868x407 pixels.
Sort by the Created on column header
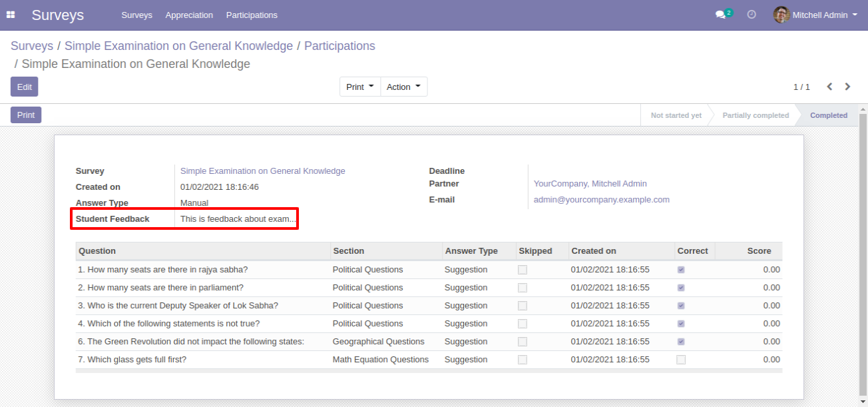pyautogui.click(x=621, y=251)
